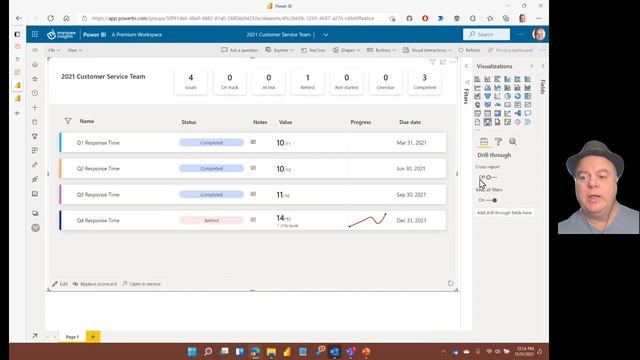Refresh the scorecard using circular arrow
Screen dimensions: 640x360
450,283
